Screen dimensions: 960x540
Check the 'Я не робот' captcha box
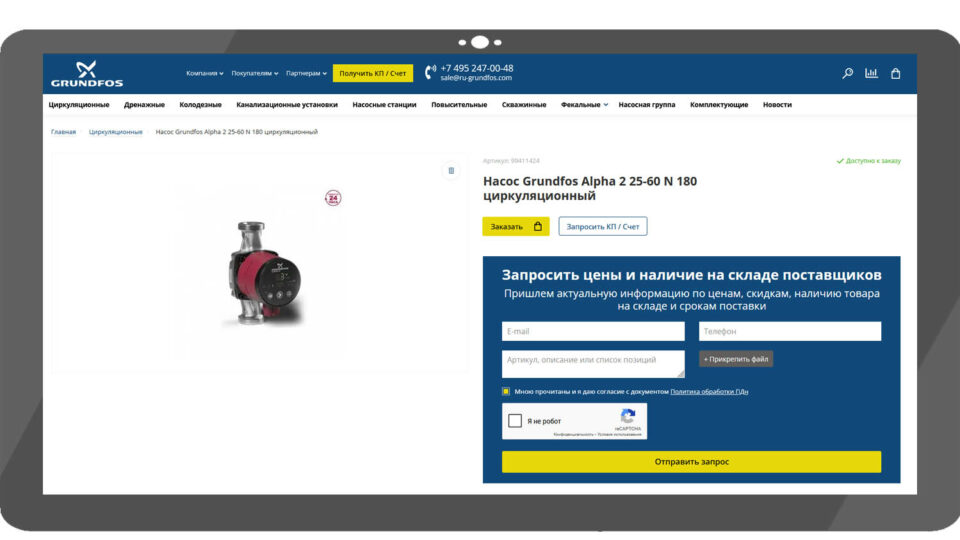[x=515, y=421]
